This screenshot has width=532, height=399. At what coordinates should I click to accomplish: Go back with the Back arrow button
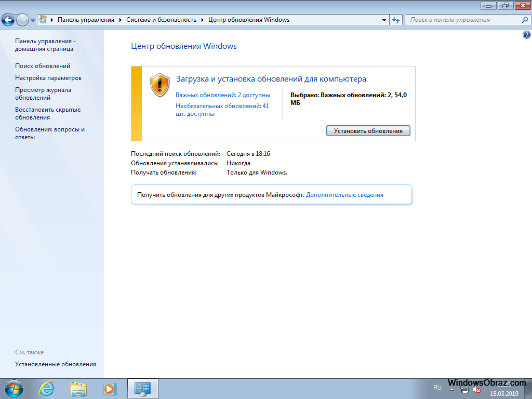pyautogui.click(x=8, y=20)
